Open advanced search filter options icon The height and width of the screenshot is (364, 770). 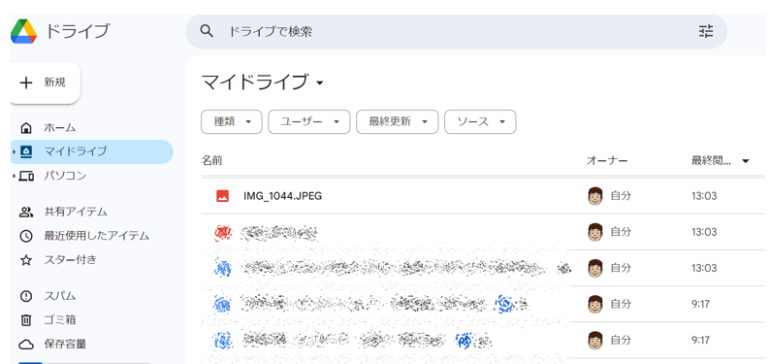tap(706, 31)
